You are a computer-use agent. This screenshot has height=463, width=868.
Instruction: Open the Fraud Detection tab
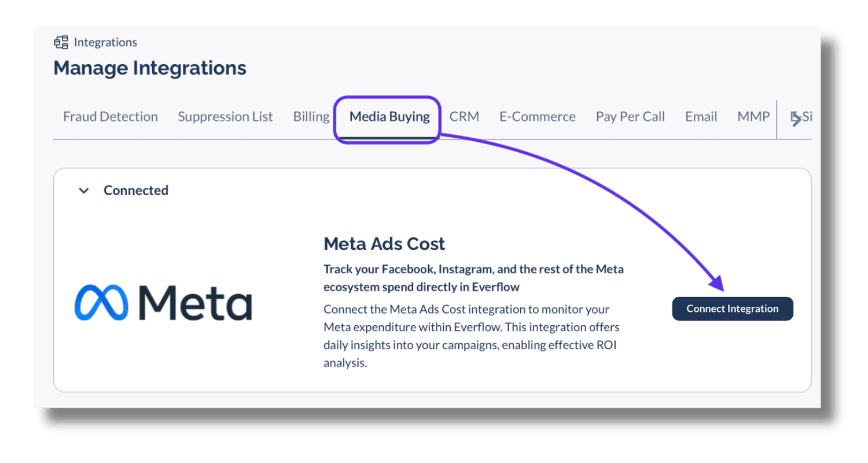tap(111, 117)
